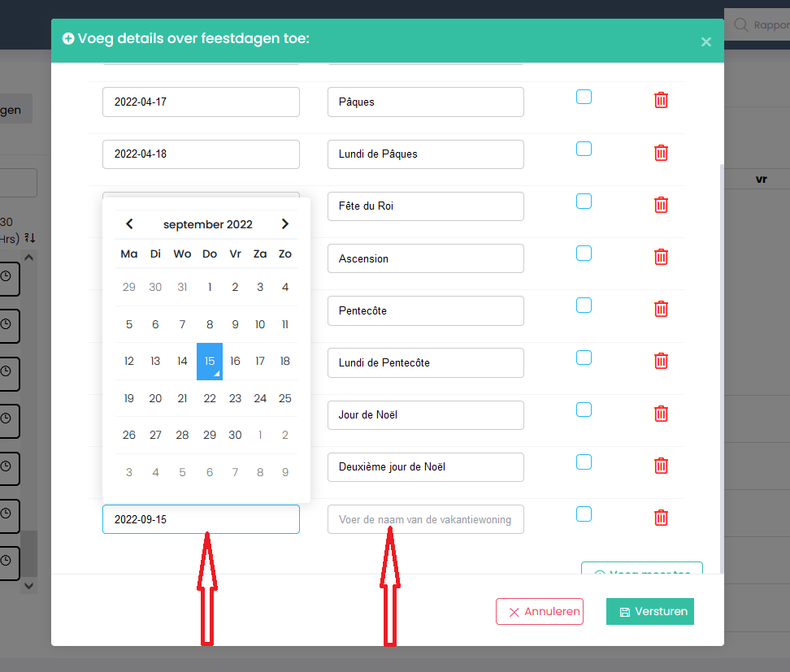Image resolution: width=790 pixels, height=672 pixels.
Task: Click the Pentecôte name field
Action: point(426,311)
